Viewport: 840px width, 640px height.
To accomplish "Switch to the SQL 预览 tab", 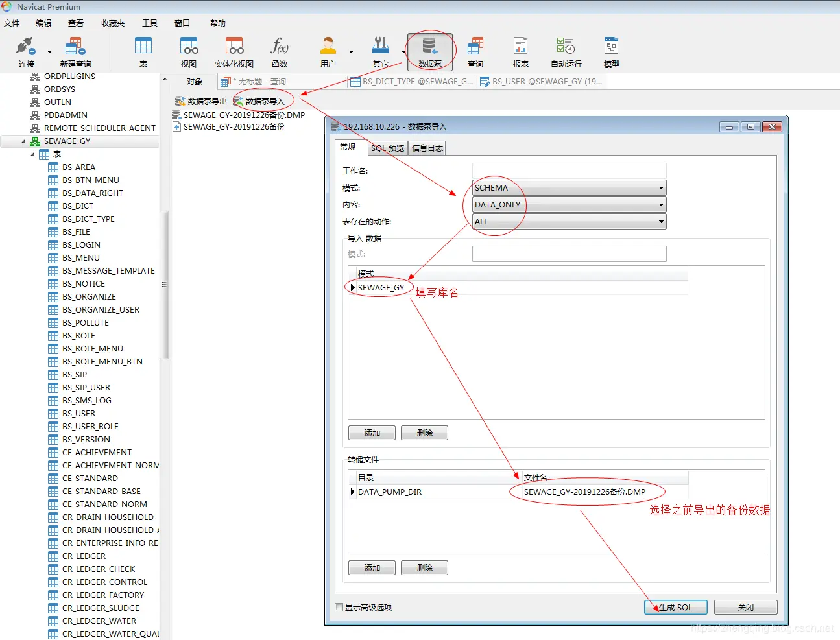I will pos(387,148).
